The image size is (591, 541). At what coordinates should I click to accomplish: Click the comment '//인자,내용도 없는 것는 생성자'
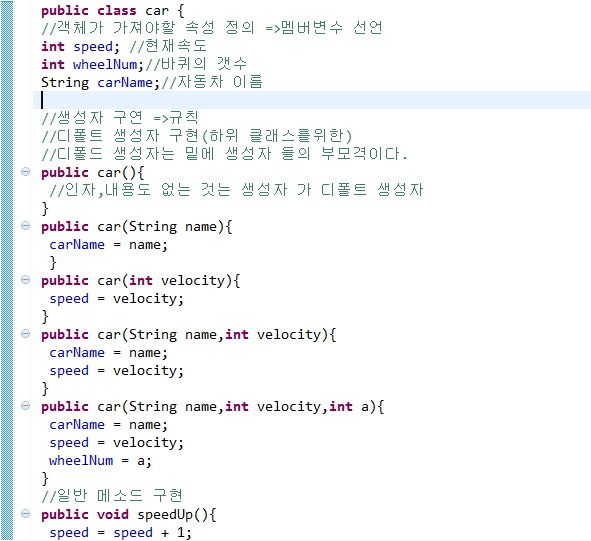point(236,190)
